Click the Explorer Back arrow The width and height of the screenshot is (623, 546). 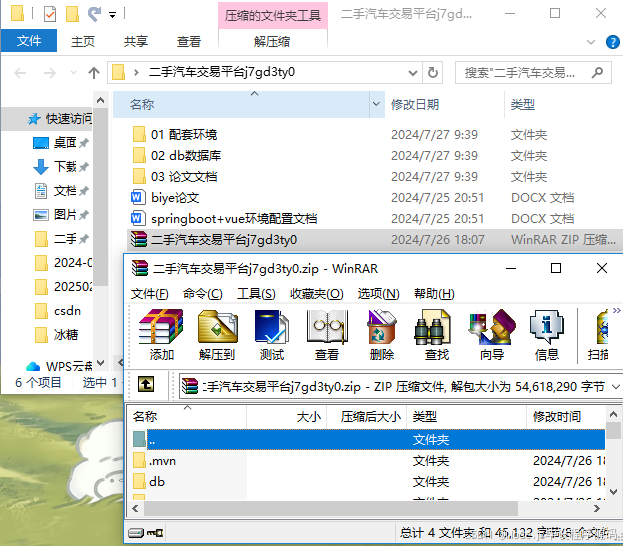20,73
